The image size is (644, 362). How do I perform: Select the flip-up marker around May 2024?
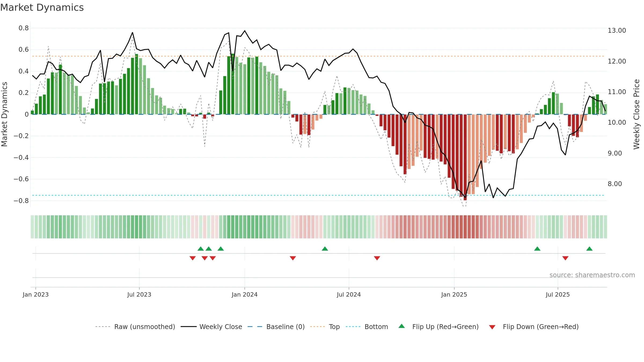pyautogui.click(x=325, y=249)
